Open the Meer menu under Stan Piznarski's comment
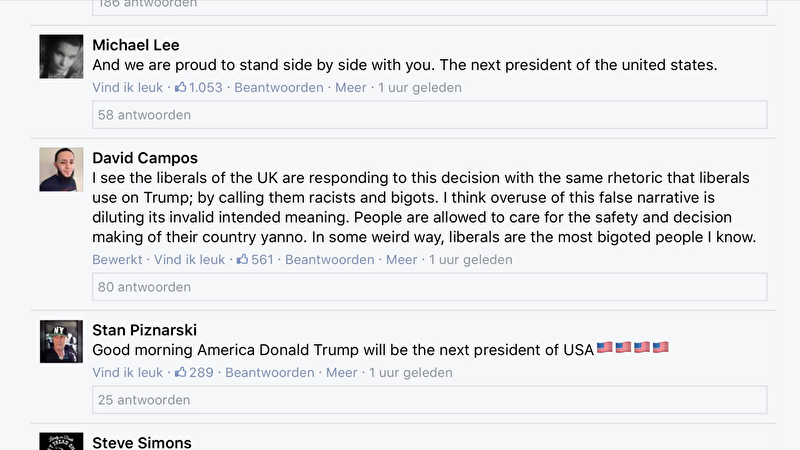Viewport: 800px width, 450px height. pyautogui.click(x=341, y=372)
